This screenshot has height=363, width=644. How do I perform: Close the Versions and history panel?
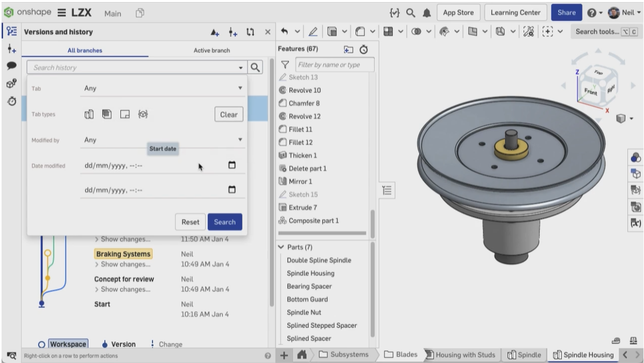(268, 32)
